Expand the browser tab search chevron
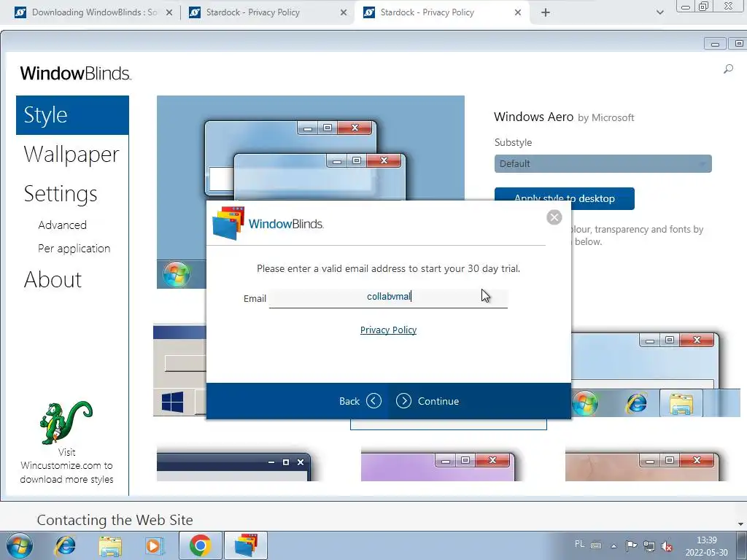The width and height of the screenshot is (747, 560). pos(659,13)
